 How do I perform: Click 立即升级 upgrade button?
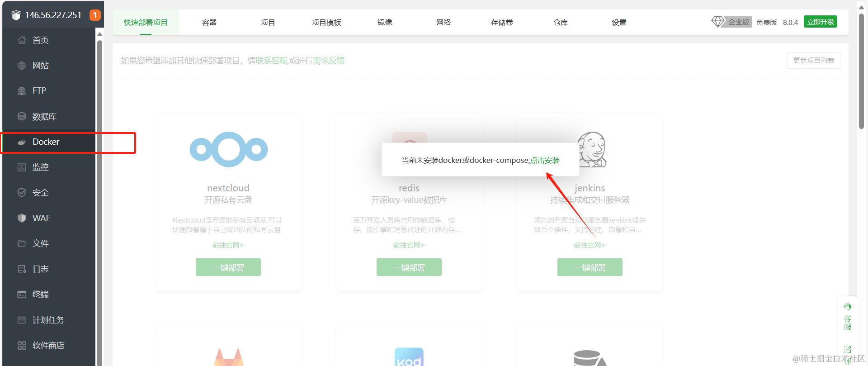(821, 22)
